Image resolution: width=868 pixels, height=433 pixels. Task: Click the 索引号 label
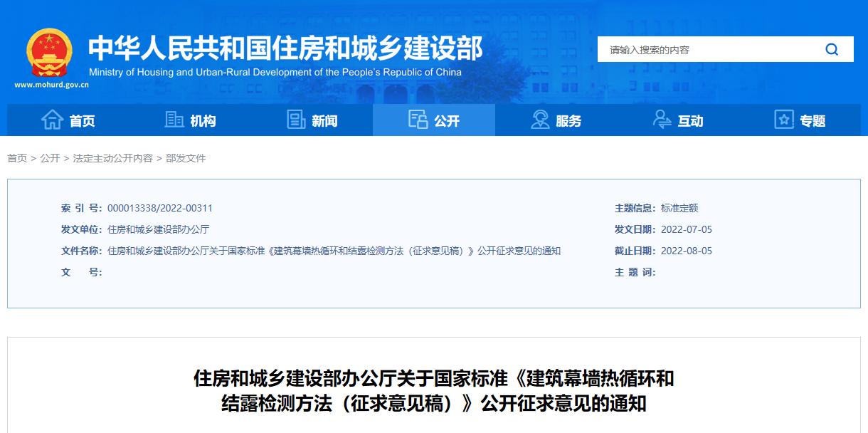pyautogui.click(x=82, y=208)
